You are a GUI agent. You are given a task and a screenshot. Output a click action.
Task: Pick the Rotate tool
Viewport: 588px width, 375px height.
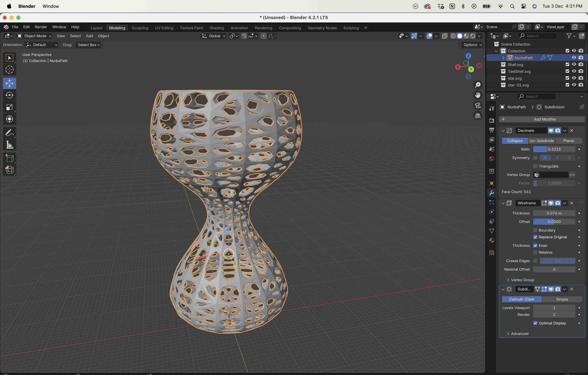[x=10, y=95]
